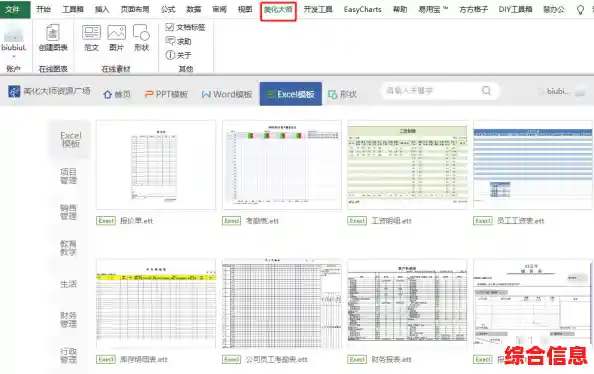This screenshot has height=374, width=594.
Task: Open the 易用宝 ribbon tab
Action: point(433,9)
